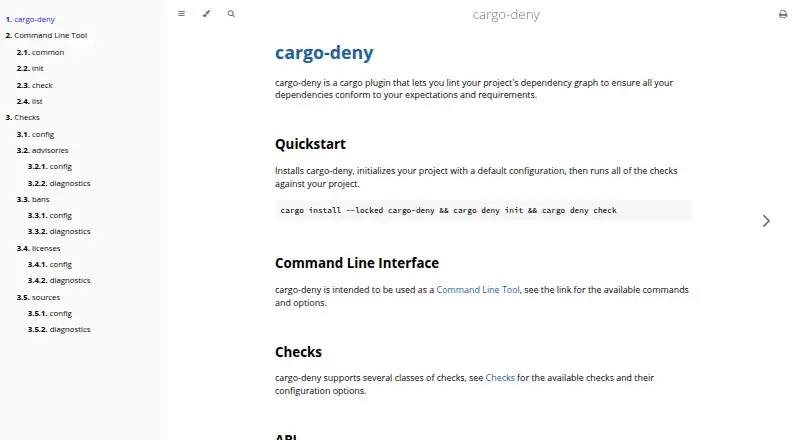800x440 pixels.
Task: Click the cargo-deny title in top bar
Action: tap(506, 15)
